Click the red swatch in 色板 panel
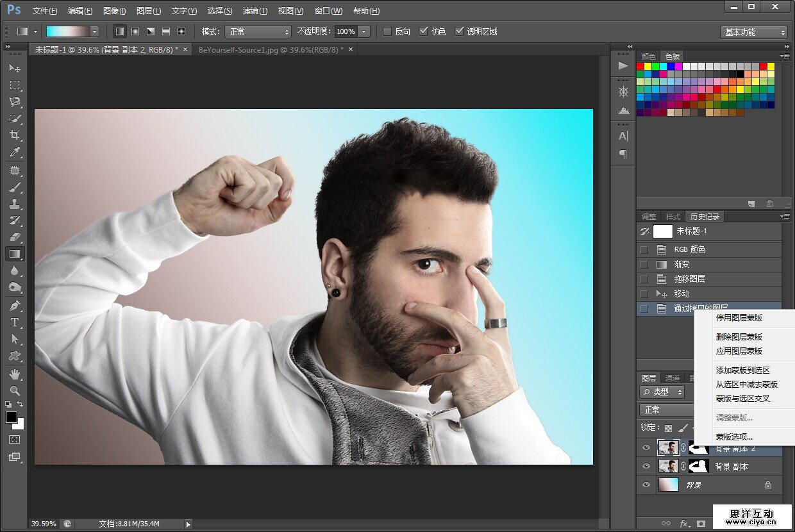Viewport: 795px width, 532px height. (x=640, y=66)
